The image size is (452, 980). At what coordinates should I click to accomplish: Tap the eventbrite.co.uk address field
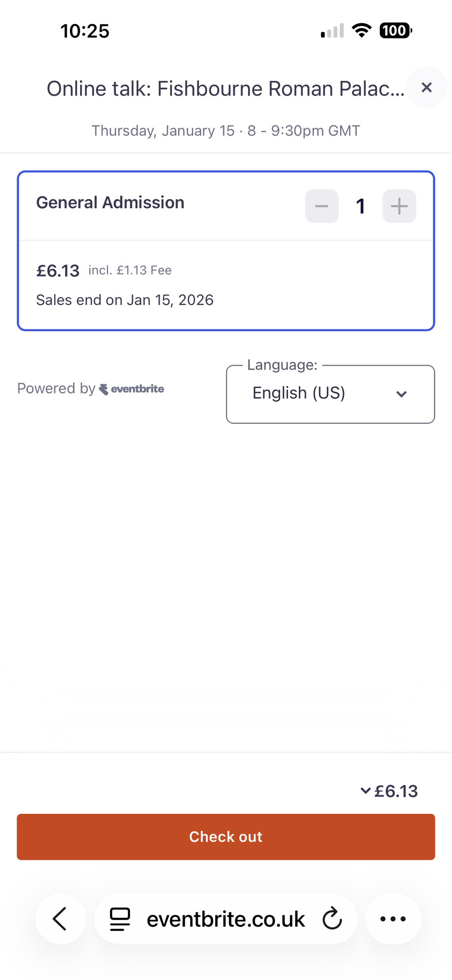coord(226,919)
